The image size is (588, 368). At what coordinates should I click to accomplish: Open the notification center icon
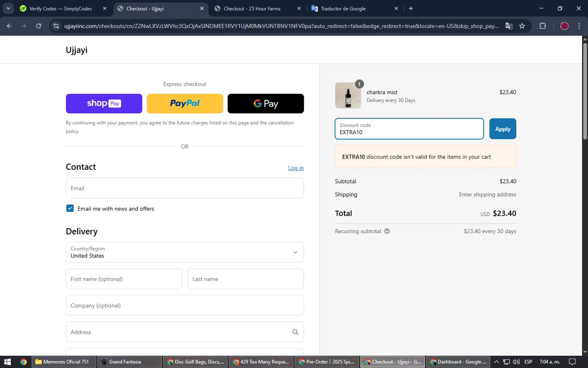[x=572, y=362]
